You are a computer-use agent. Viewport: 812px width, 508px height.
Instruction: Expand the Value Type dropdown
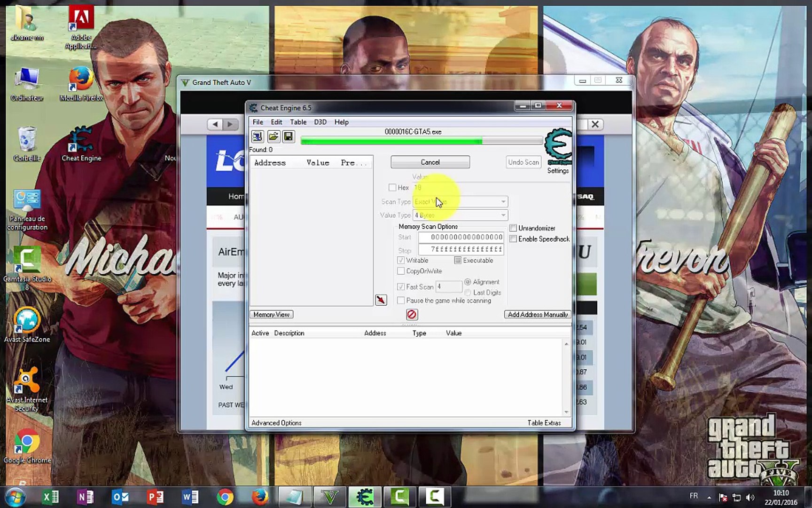click(x=461, y=215)
